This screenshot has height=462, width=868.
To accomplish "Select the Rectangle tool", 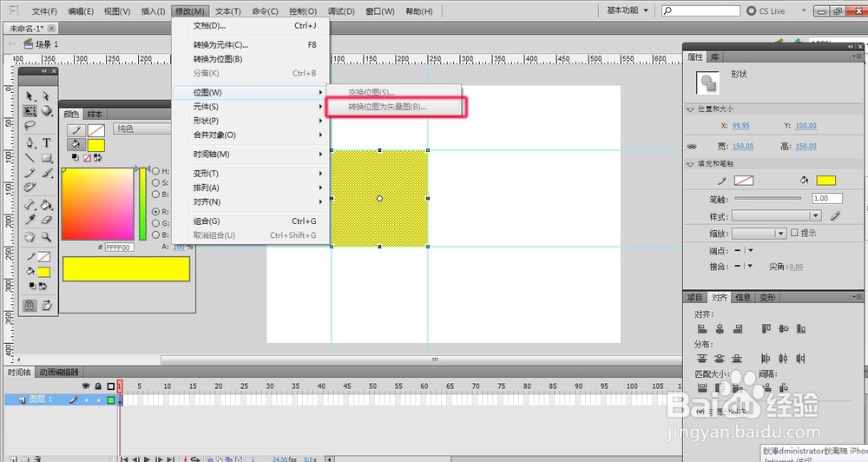I will 47,158.
